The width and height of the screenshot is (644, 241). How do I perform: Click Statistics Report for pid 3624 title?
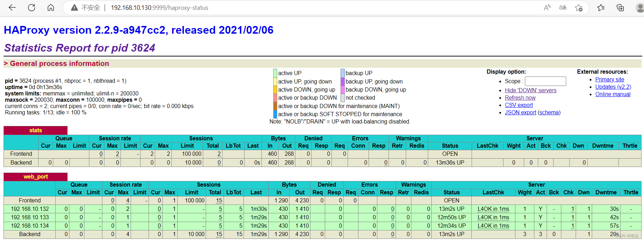click(80, 48)
